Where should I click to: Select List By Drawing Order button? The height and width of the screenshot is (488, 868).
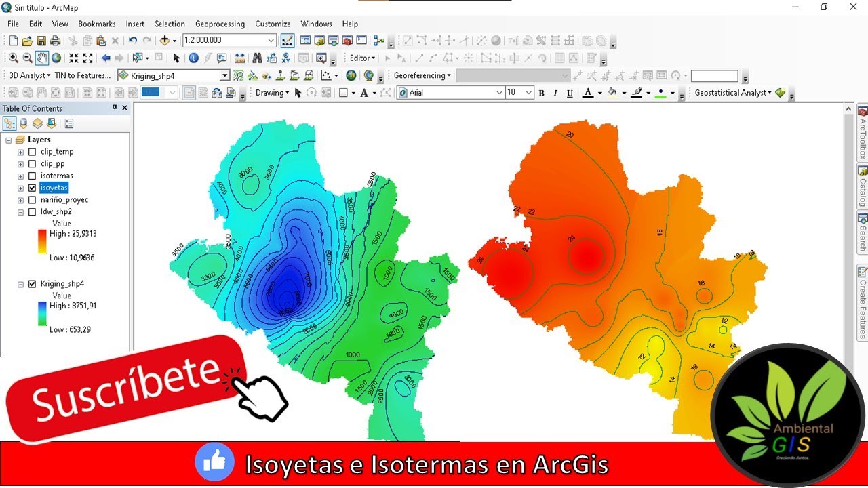[x=9, y=123]
